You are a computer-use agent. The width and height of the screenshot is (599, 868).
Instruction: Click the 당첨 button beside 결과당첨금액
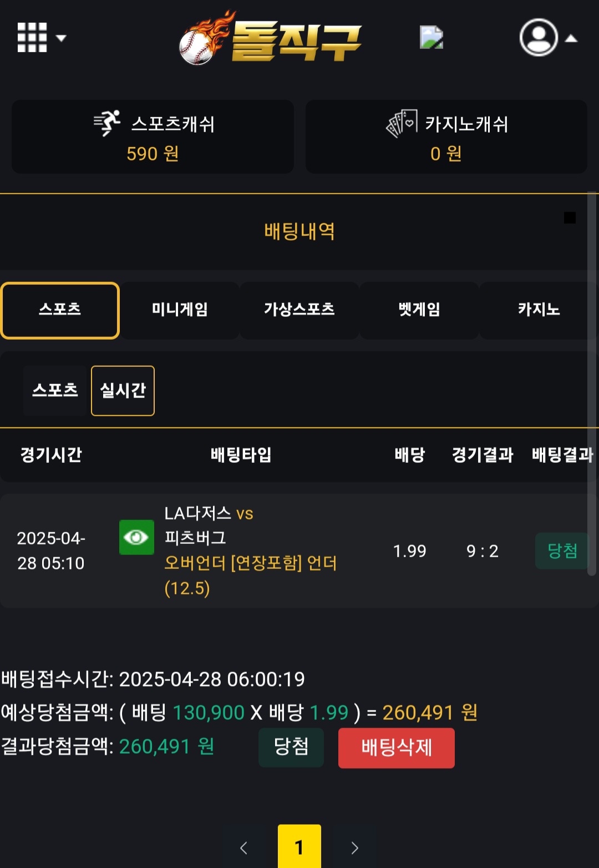click(291, 747)
